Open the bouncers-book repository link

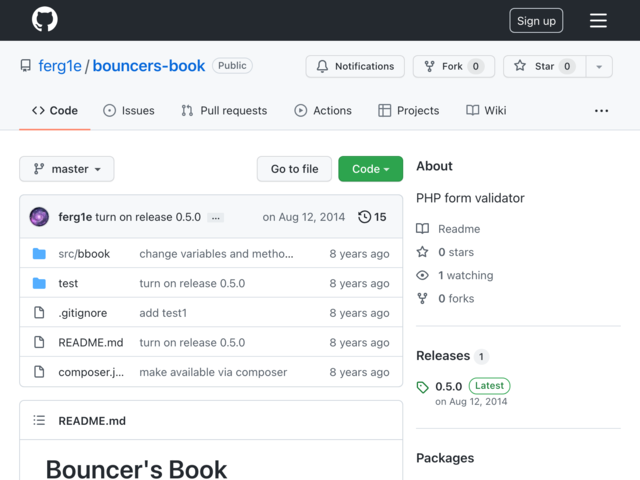click(x=149, y=66)
